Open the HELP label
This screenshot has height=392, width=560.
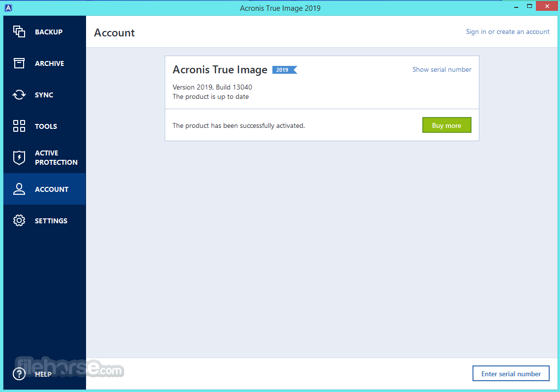[43, 374]
